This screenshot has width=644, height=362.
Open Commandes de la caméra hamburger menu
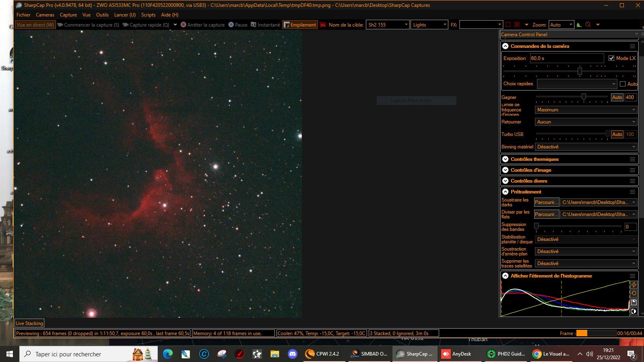coord(632,46)
